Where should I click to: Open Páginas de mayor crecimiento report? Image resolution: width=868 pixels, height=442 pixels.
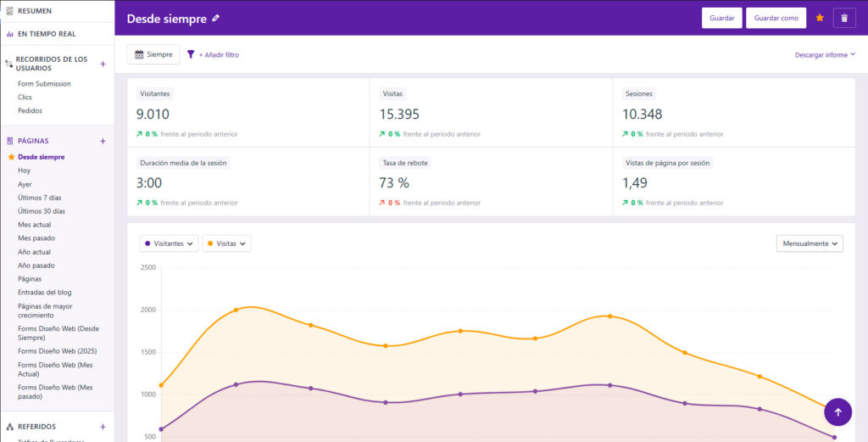45,311
